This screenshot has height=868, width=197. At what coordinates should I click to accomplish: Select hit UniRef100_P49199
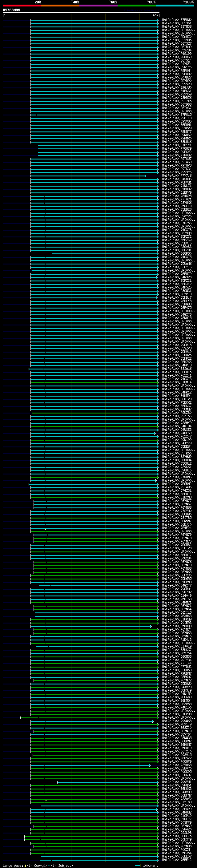coord(177,54)
